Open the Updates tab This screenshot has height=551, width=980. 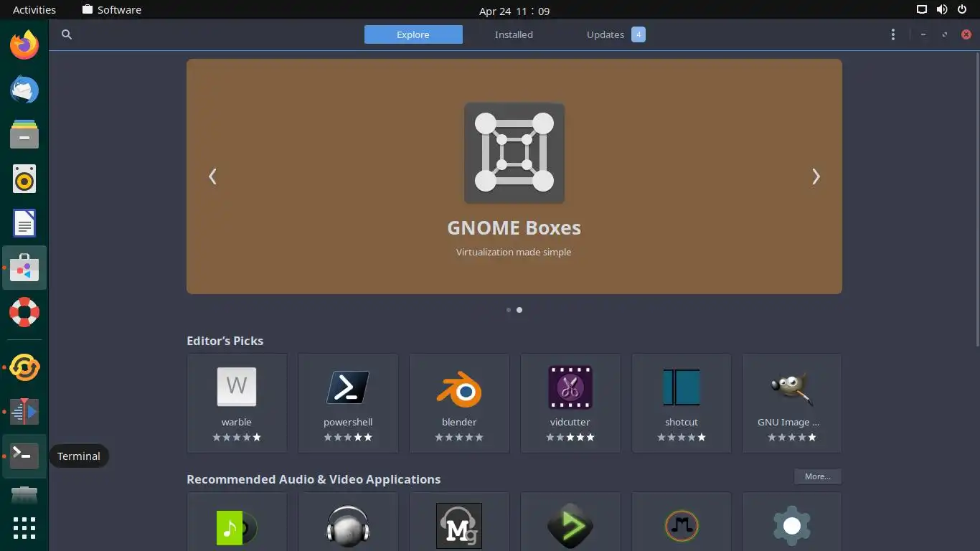[x=616, y=34]
